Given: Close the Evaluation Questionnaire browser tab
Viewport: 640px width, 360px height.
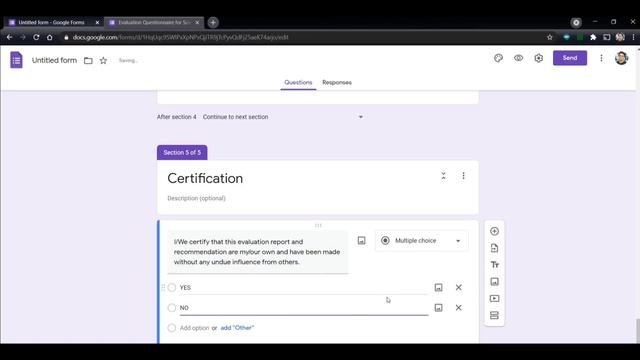Looking at the screenshot, I should click(197, 22).
